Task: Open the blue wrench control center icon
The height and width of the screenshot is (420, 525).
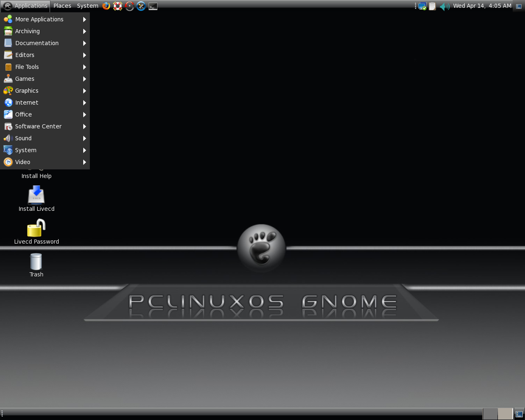Action: 141,6
